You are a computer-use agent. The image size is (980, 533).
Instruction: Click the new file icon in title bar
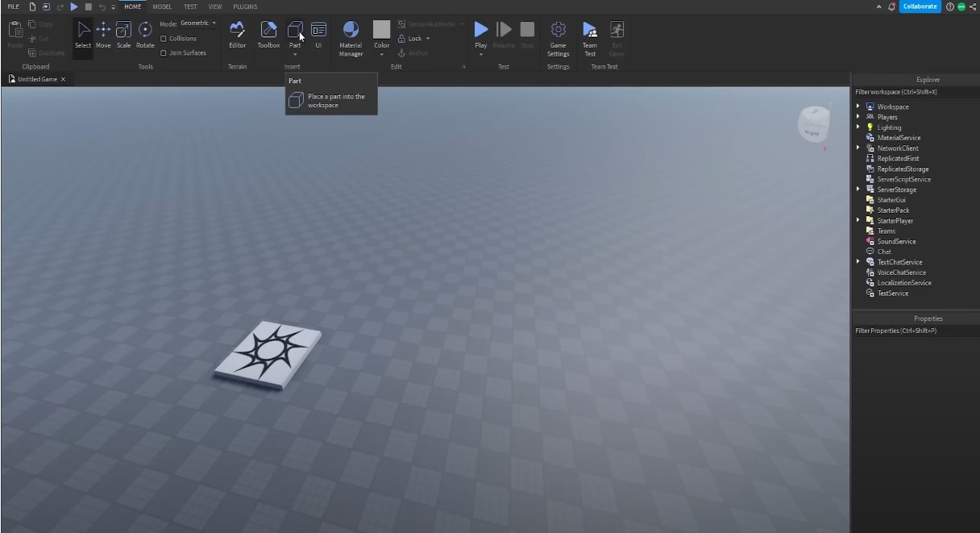point(33,6)
